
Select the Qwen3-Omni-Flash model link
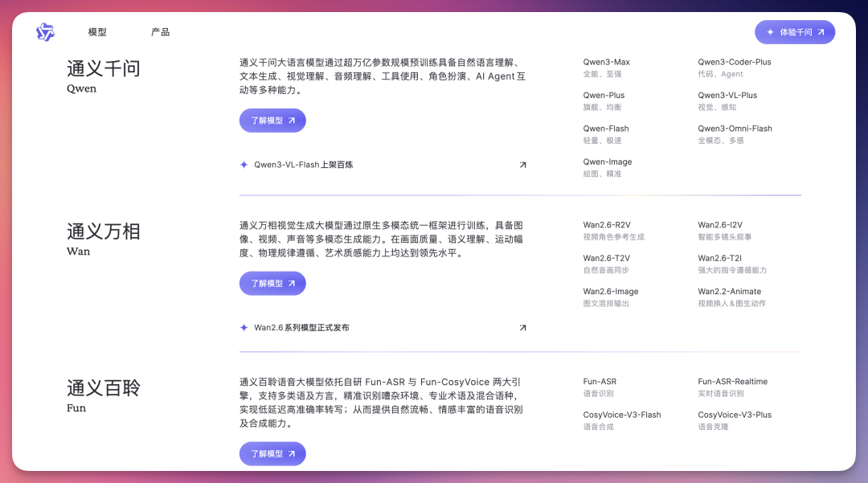735,129
